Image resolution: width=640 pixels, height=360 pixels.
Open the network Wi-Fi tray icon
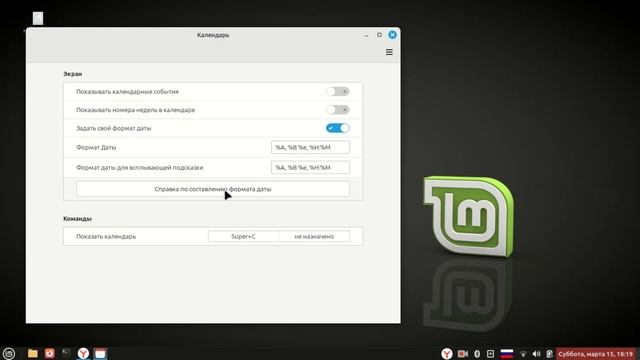click(x=523, y=354)
